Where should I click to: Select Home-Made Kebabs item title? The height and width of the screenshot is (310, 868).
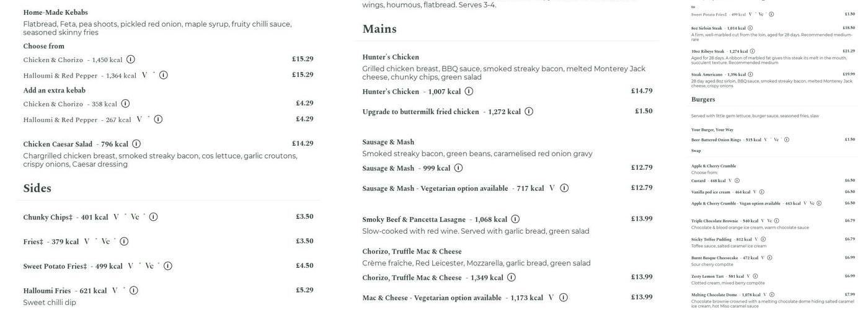[x=55, y=12]
